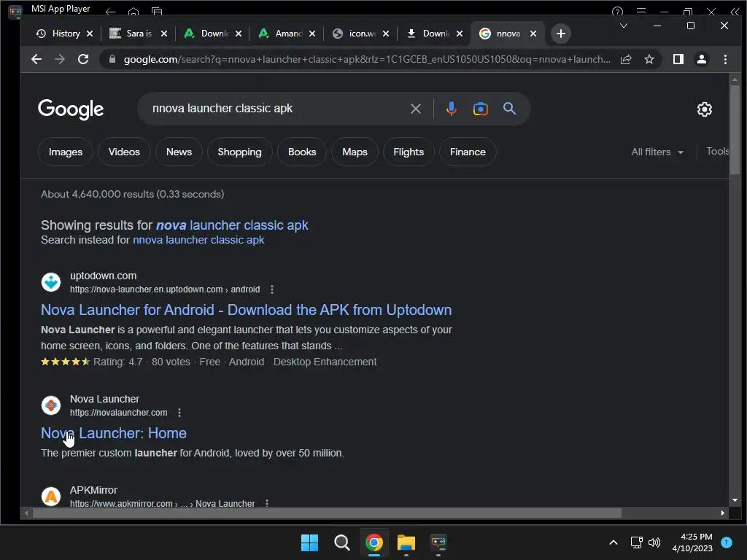747x560 pixels.
Task: Filter results by Shopping
Action: tap(239, 152)
